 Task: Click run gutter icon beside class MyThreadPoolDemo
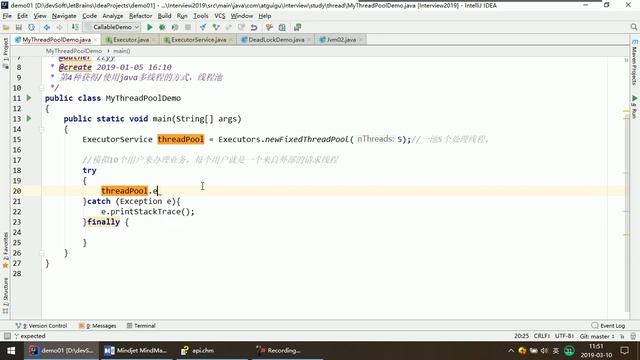pos(29,98)
